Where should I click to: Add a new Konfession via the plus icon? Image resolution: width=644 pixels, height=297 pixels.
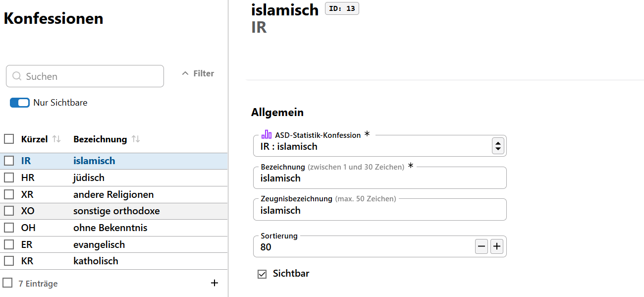[x=215, y=283]
